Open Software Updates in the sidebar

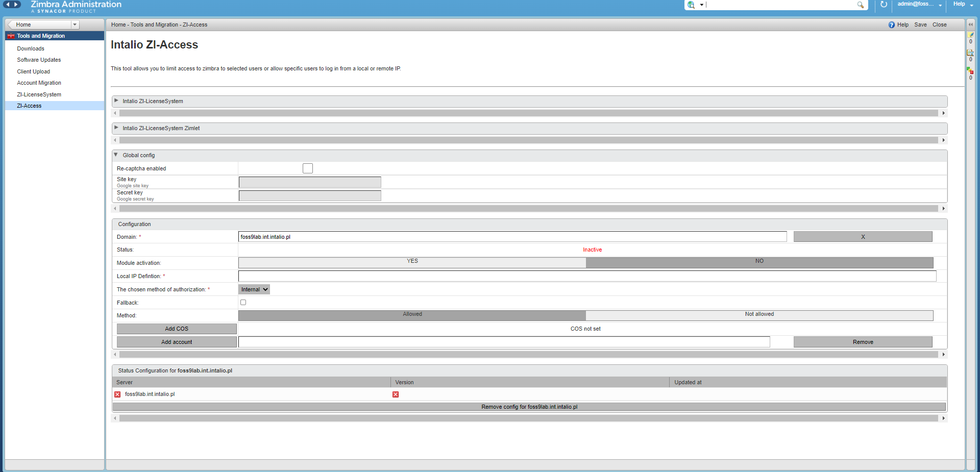click(39, 60)
